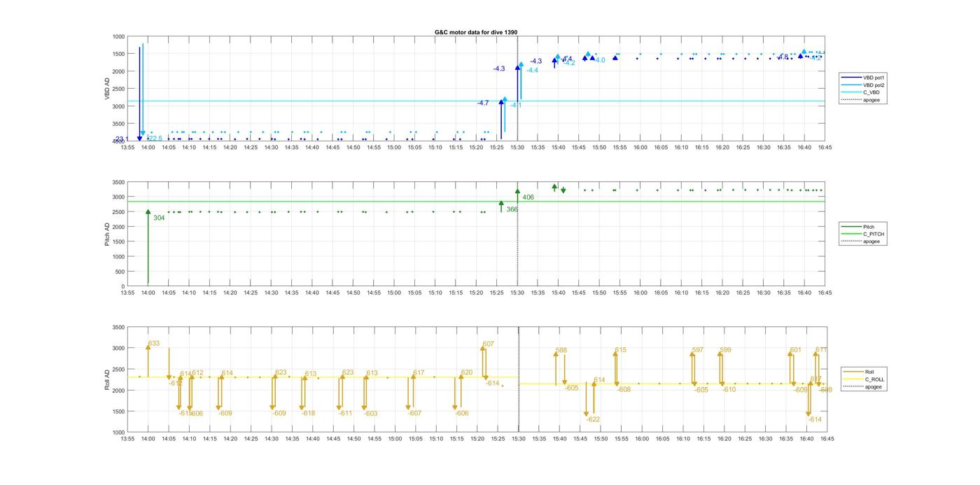The height and width of the screenshot is (485, 980).
Task: Click the "366" pitch data label
Action: [512, 209]
